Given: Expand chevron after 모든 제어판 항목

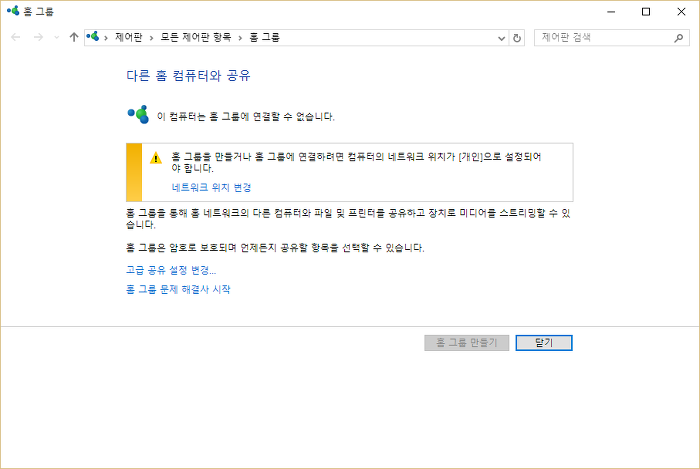Looking at the screenshot, I should point(240,38).
